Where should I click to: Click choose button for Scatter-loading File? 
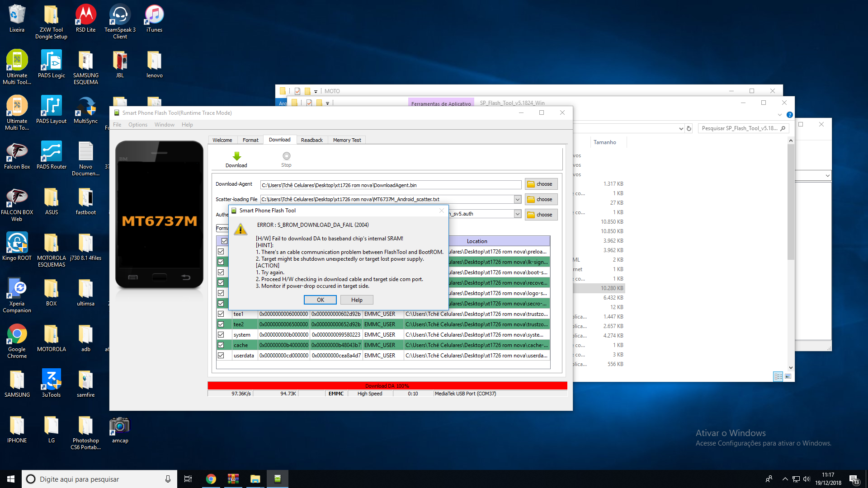(541, 199)
